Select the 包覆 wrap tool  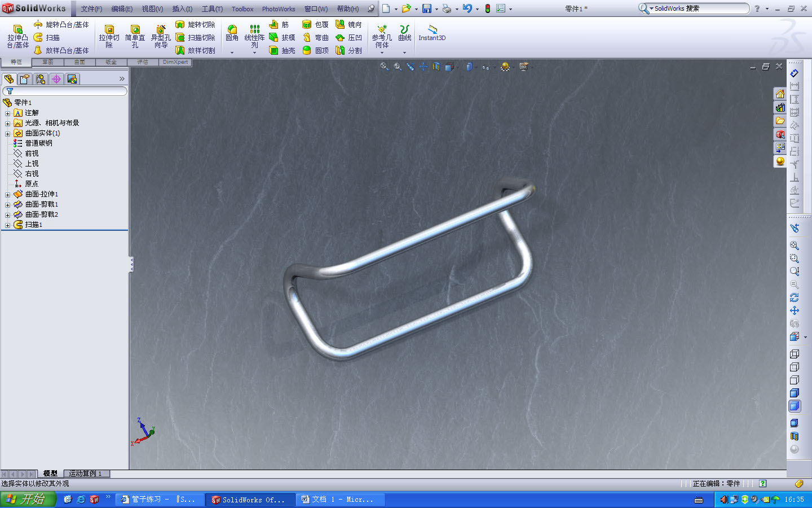pos(315,24)
